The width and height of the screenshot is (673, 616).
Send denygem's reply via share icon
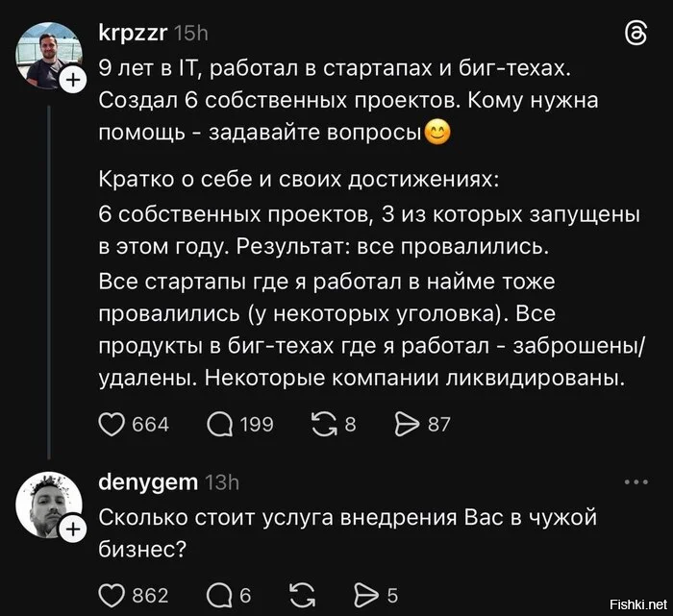click(367, 595)
